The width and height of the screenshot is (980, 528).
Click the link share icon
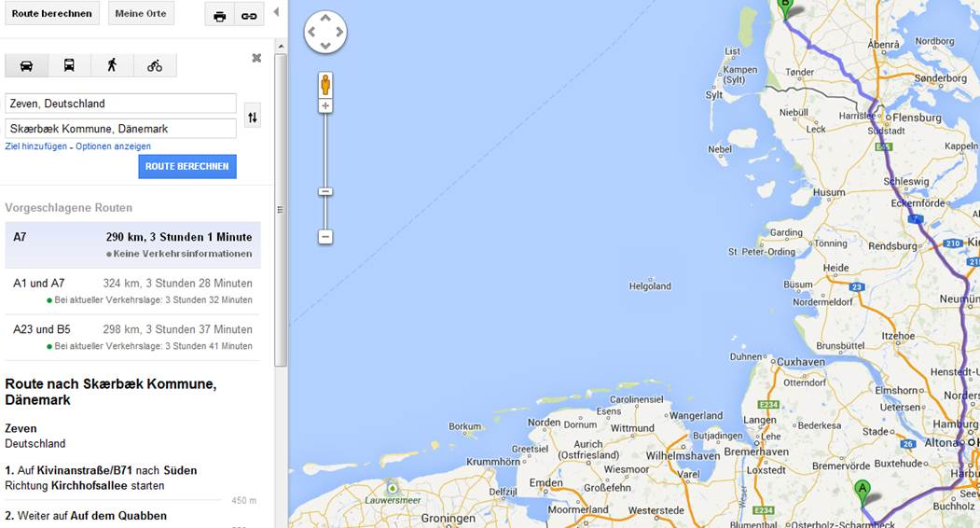(249, 16)
